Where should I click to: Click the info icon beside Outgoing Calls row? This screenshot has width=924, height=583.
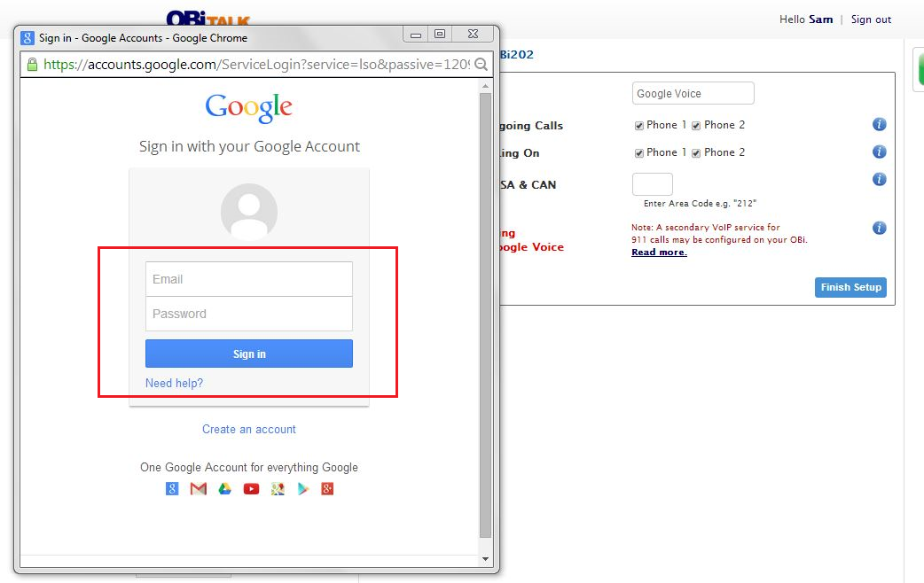pyautogui.click(x=879, y=124)
